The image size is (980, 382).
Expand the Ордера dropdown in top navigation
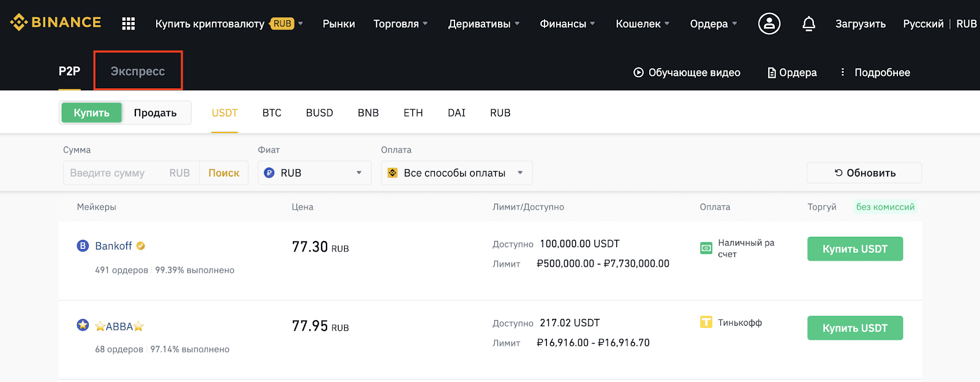(714, 24)
